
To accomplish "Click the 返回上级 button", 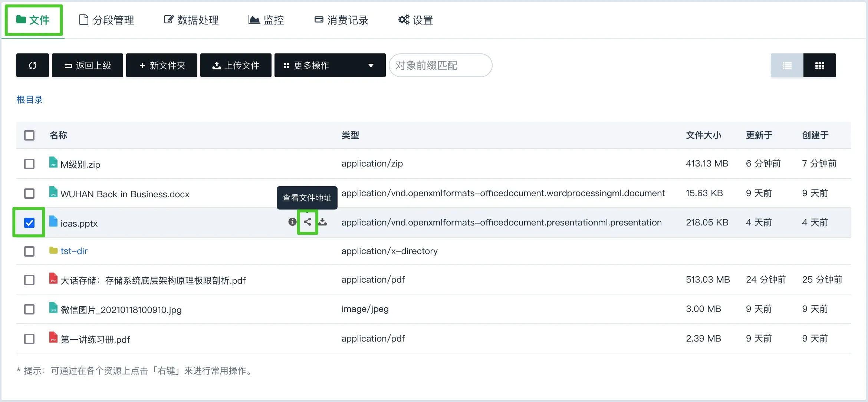I will click(x=87, y=65).
